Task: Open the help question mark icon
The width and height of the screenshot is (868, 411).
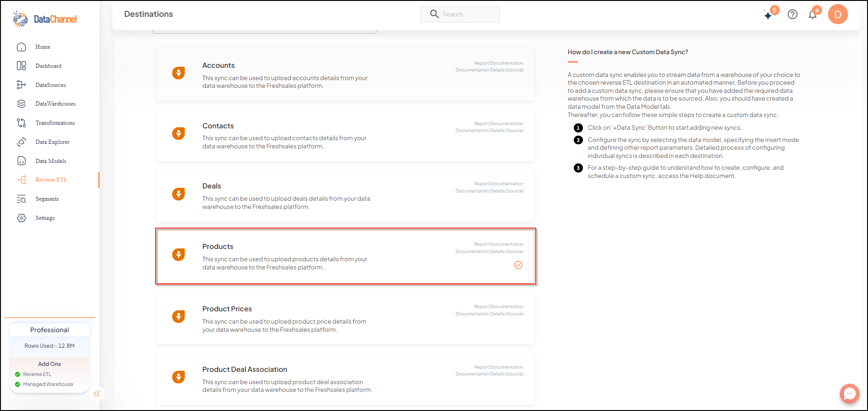Action: [793, 15]
